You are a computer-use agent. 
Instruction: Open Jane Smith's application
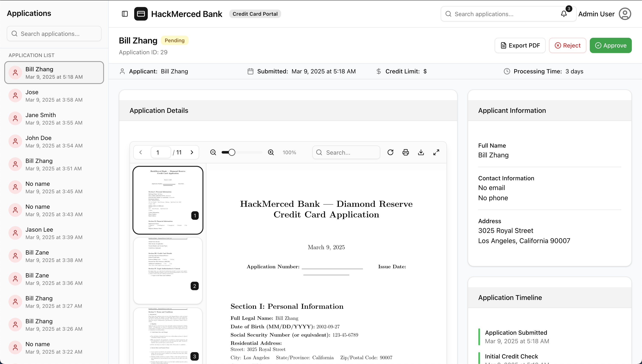click(54, 119)
